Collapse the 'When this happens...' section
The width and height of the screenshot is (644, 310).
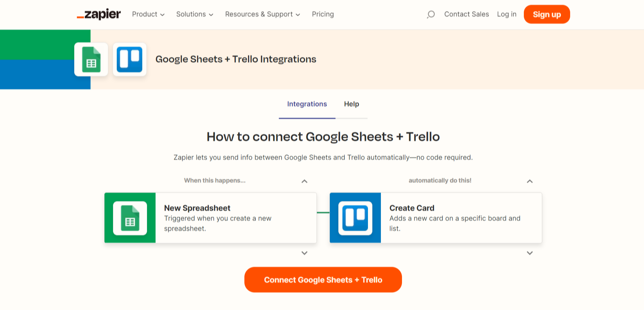(304, 181)
